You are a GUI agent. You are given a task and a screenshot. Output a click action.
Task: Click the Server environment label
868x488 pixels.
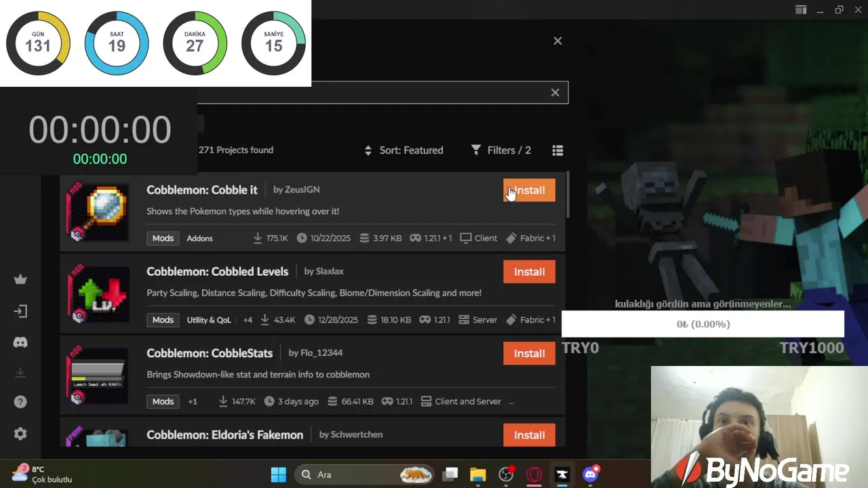click(478, 320)
